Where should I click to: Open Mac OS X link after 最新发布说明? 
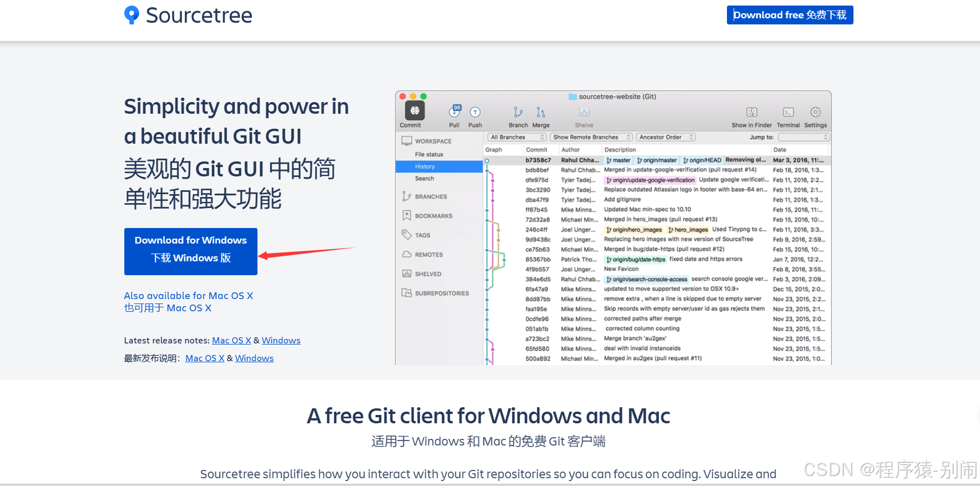click(x=205, y=358)
